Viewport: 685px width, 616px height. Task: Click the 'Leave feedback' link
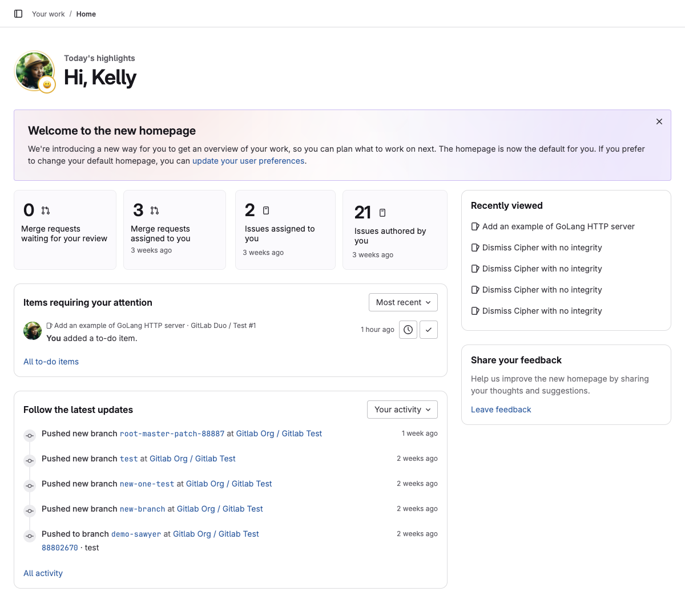pyautogui.click(x=501, y=409)
